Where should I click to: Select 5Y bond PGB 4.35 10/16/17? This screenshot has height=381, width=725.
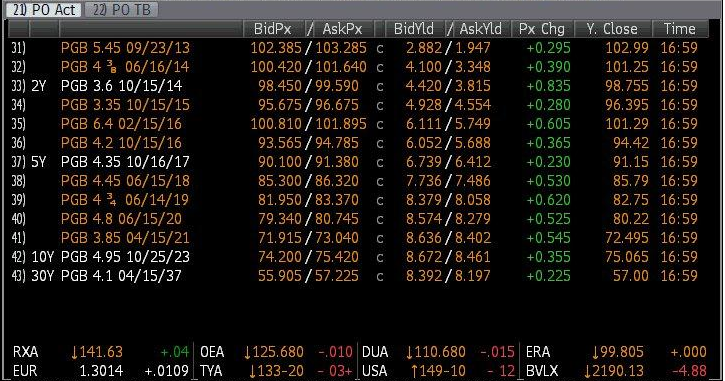[x=125, y=161]
